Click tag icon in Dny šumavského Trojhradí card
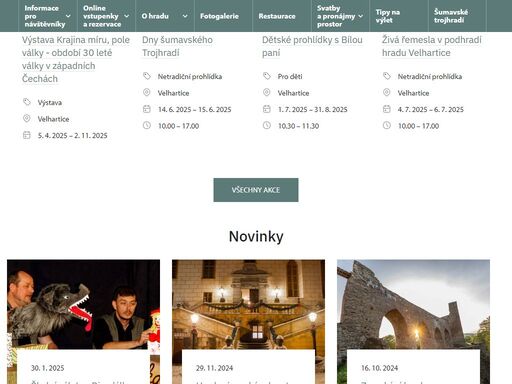 click(147, 76)
